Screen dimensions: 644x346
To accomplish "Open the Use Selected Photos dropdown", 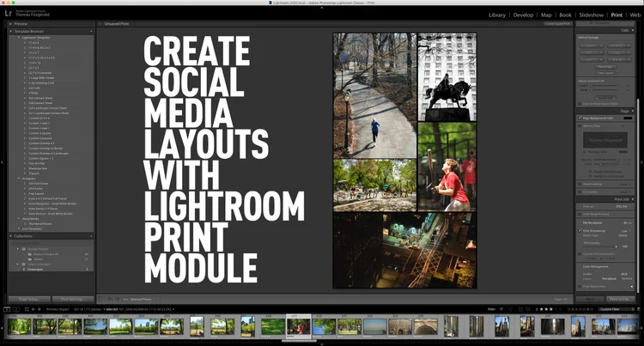I will (142, 300).
